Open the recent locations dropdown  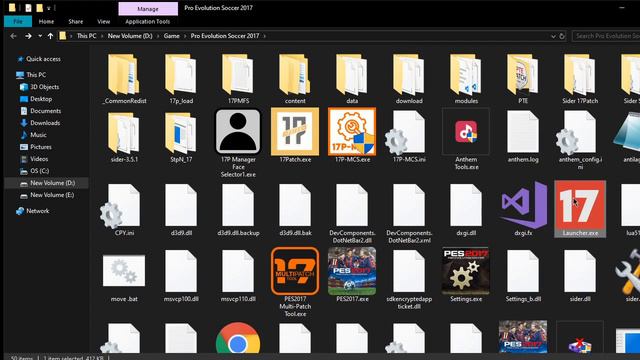[x=40, y=36]
